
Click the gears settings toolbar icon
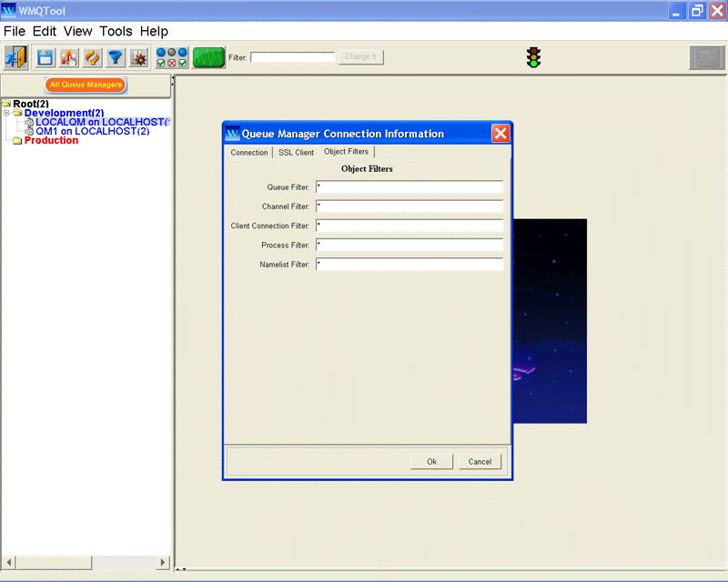137,56
